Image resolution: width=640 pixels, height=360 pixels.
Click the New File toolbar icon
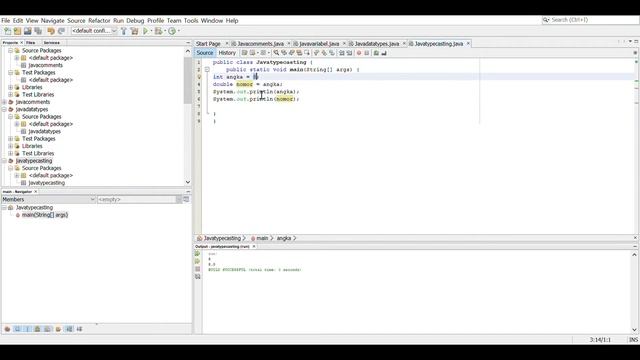click(7, 31)
